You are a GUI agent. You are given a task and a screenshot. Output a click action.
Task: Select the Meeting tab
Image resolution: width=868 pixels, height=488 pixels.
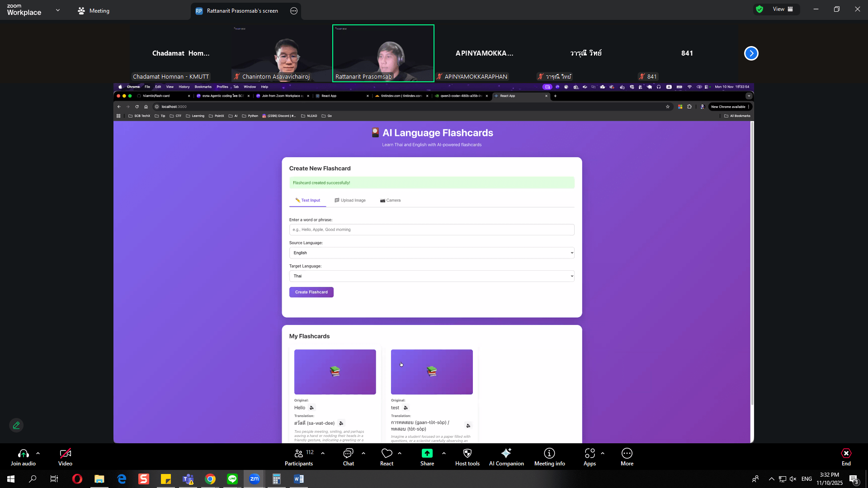tap(94, 10)
